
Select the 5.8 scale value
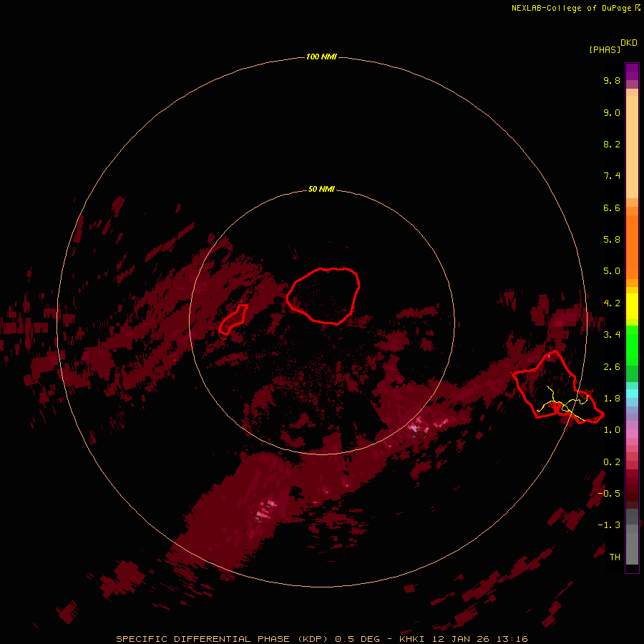612,240
